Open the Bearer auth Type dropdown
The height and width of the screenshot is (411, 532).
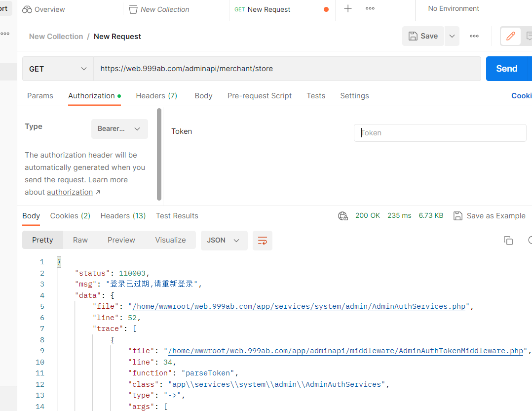(119, 129)
